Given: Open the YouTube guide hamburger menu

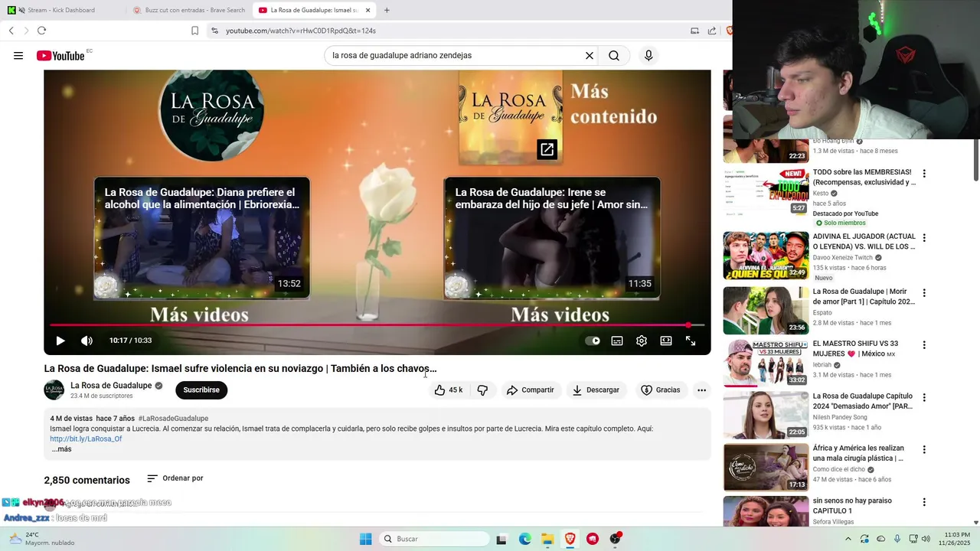Looking at the screenshot, I should [x=18, y=56].
